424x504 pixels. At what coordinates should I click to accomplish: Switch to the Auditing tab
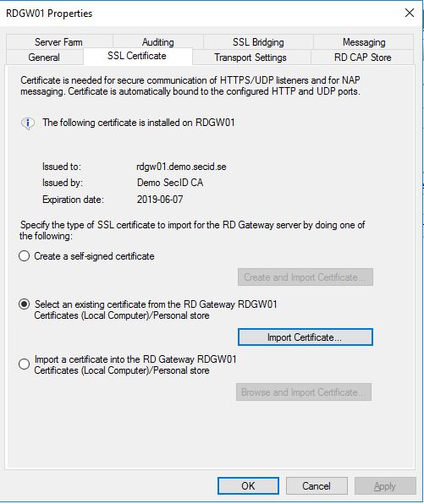click(x=158, y=42)
